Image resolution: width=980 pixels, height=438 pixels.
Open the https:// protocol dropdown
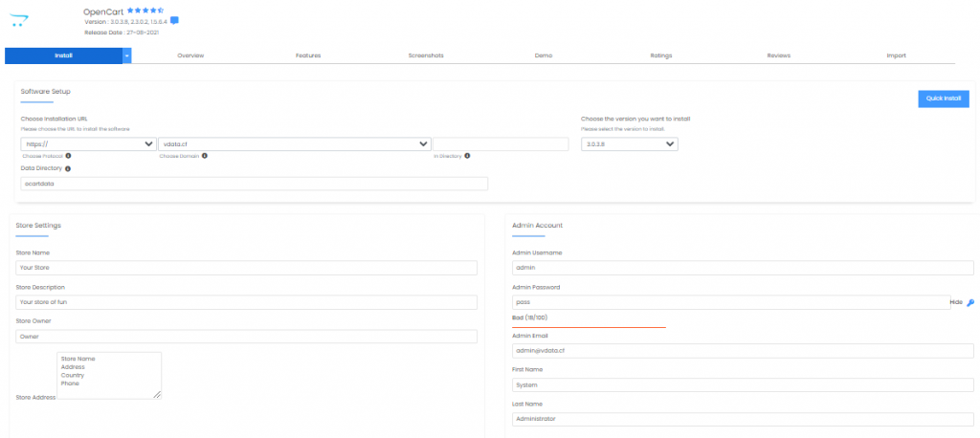(x=89, y=144)
